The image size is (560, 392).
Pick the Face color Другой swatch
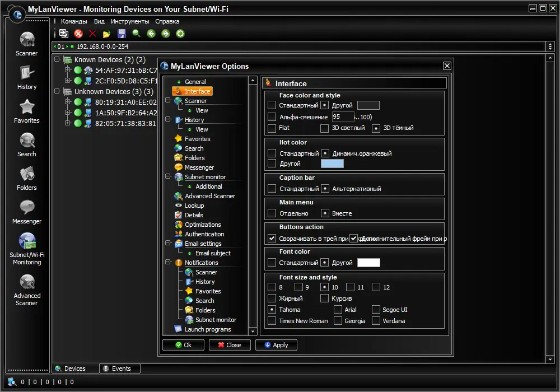pyautogui.click(x=368, y=105)
